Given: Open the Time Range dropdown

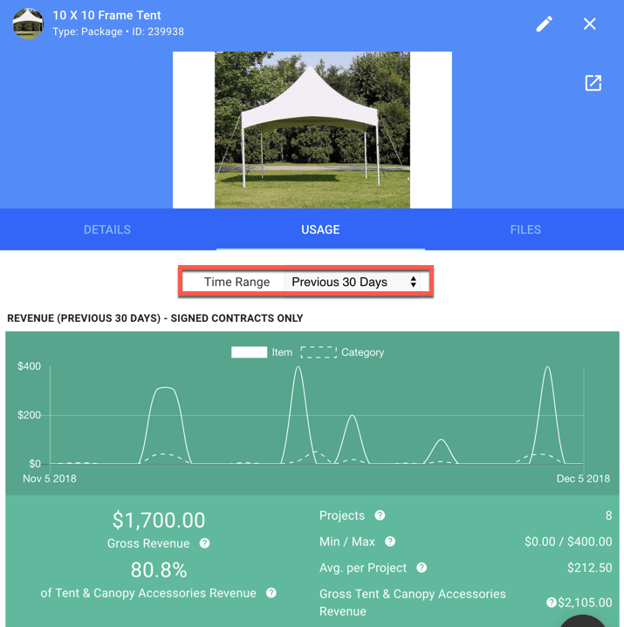Looking at the screenshot, I should 352,282.
